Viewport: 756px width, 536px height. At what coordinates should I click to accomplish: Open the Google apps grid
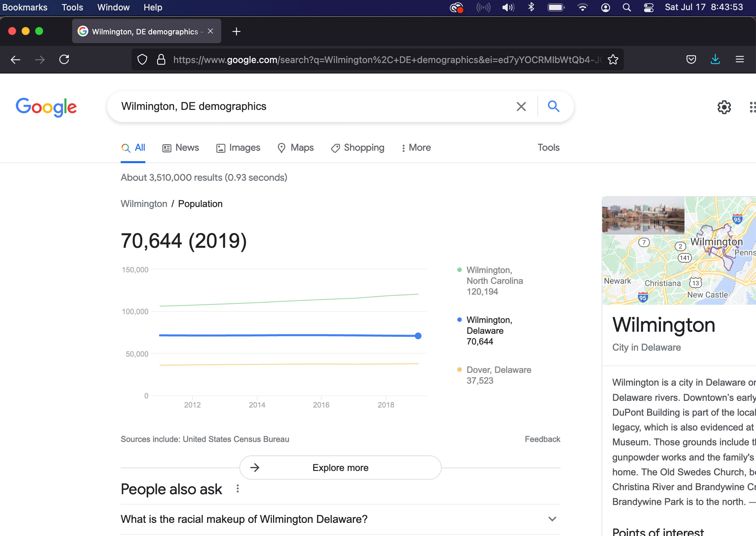[x=752, y=107]
